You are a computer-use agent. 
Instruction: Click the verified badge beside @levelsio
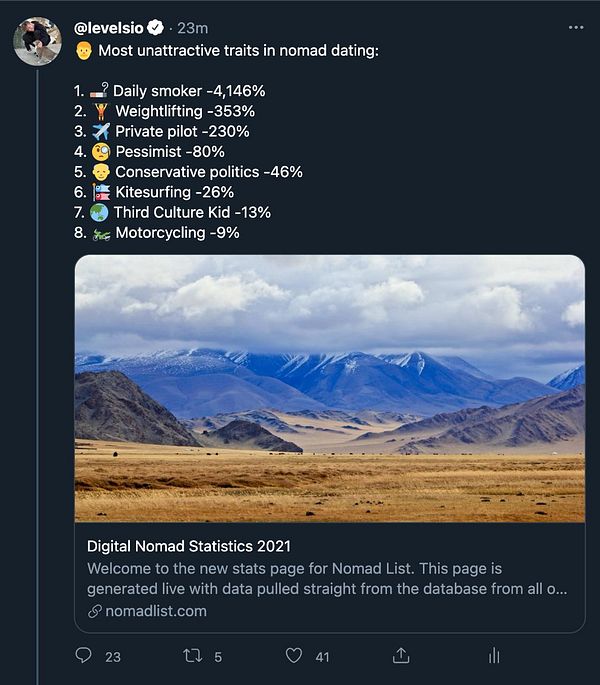click(160, 28)
